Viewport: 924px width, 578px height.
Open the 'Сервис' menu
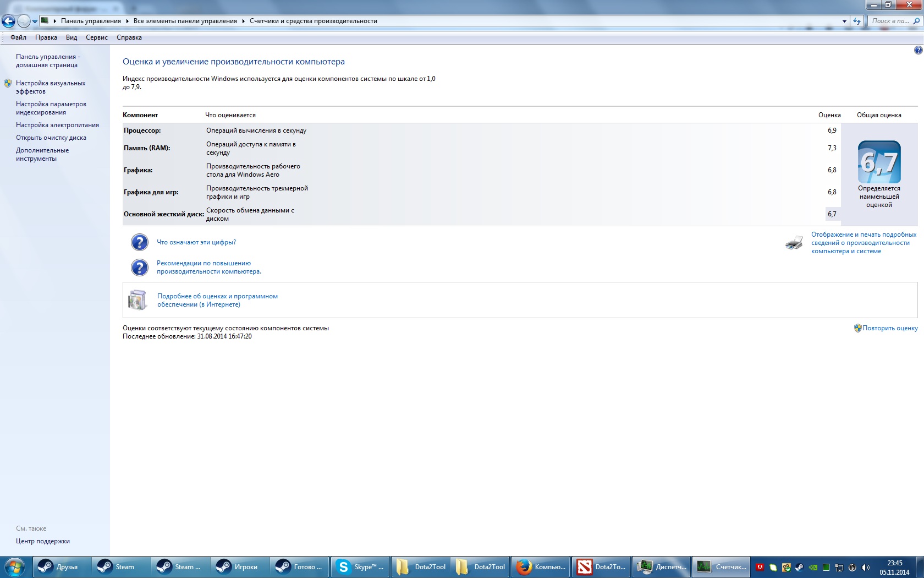(x=96, y=37)
